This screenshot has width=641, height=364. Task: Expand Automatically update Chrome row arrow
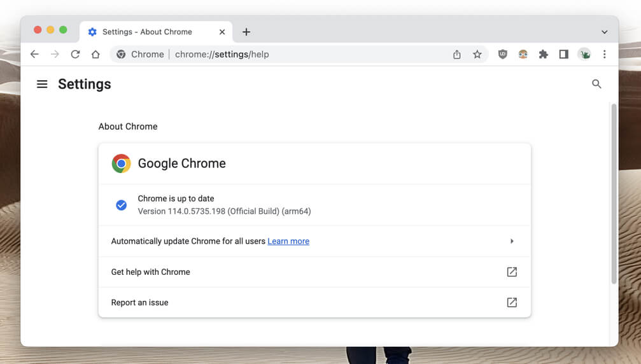pos(512,241)
